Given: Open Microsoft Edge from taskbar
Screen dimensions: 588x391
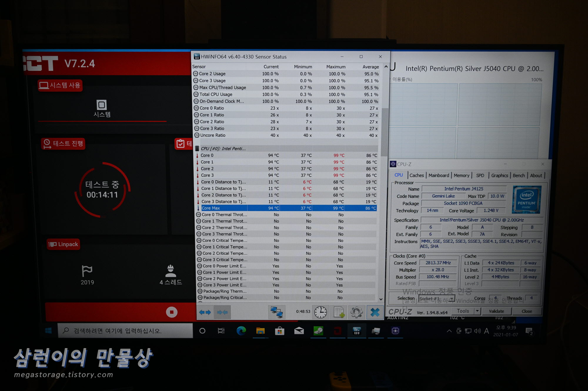Looking at the screenshot, I should tap(241, 331).
